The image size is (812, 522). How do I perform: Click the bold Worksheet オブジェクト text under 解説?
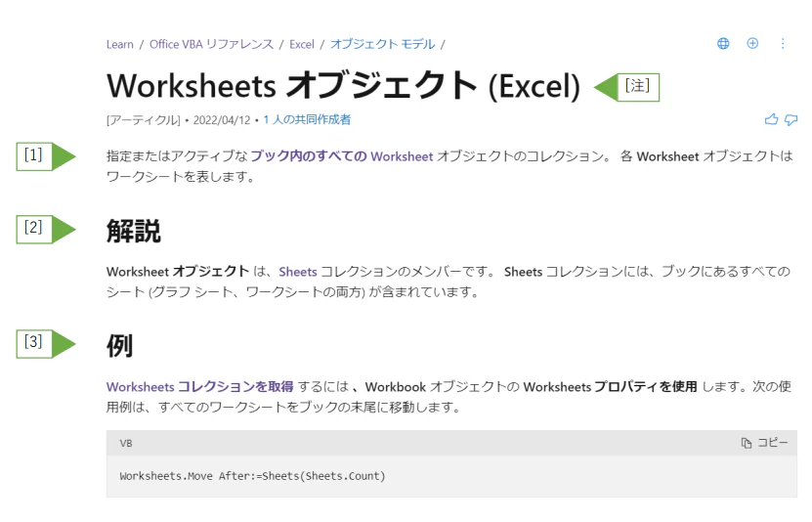[x=178, y=272]
